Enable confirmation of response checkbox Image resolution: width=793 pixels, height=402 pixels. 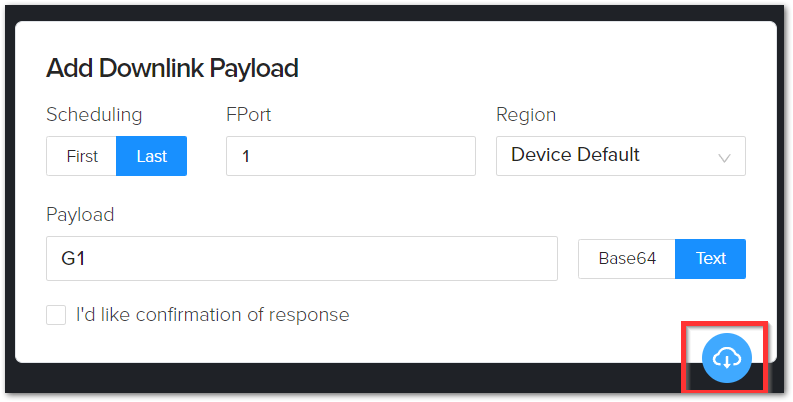click(56, 315)
